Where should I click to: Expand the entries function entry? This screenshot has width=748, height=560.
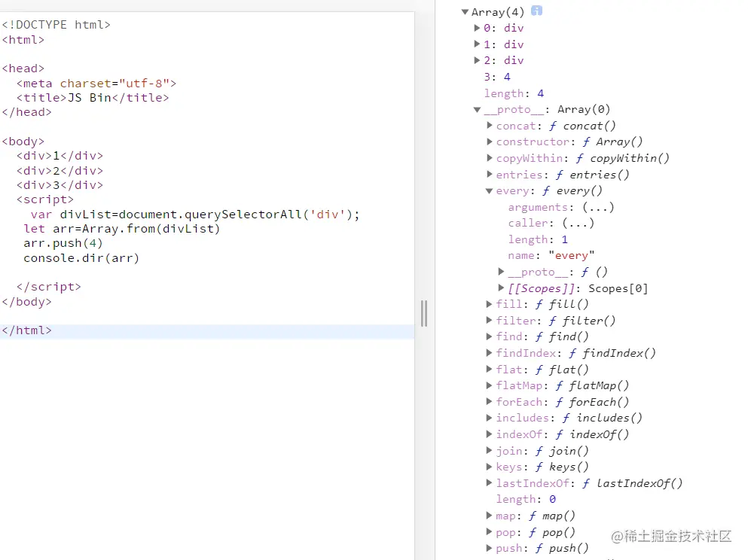coord(490,175)
